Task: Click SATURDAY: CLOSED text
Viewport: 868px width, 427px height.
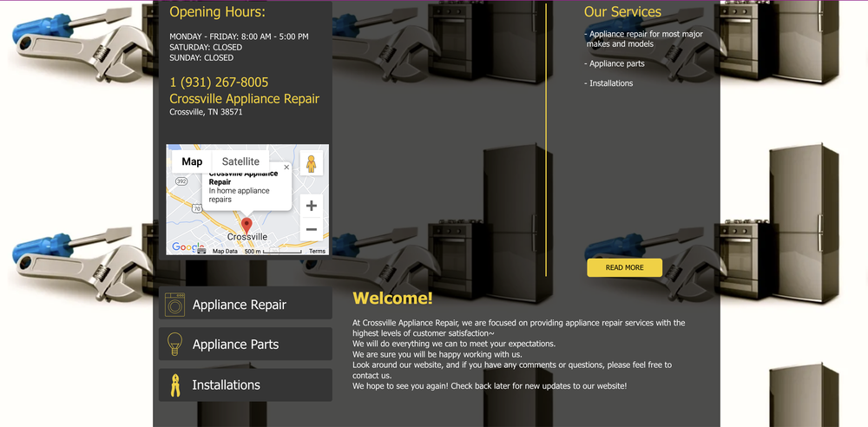Action: point(206,47)
